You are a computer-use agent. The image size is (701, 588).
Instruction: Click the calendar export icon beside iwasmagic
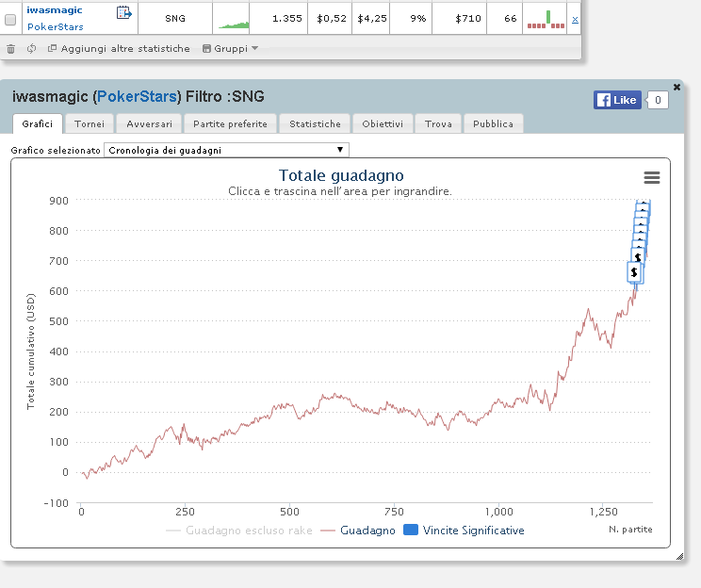tap(123, 12)
